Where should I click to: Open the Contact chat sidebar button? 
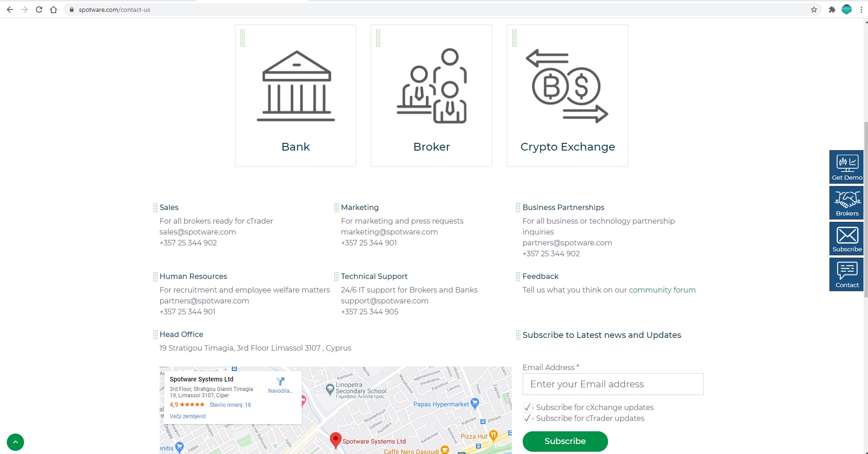pos(847,274)
